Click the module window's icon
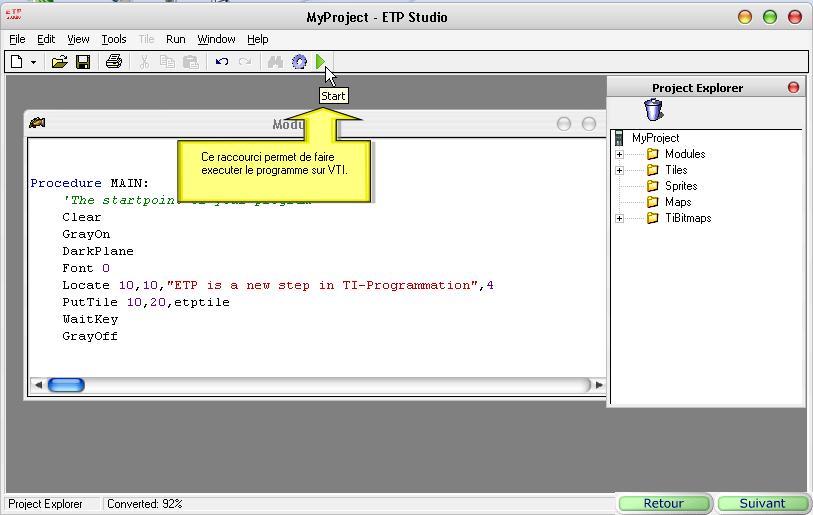This screenshot has height=515, width=813. click(x=37, y=123)
